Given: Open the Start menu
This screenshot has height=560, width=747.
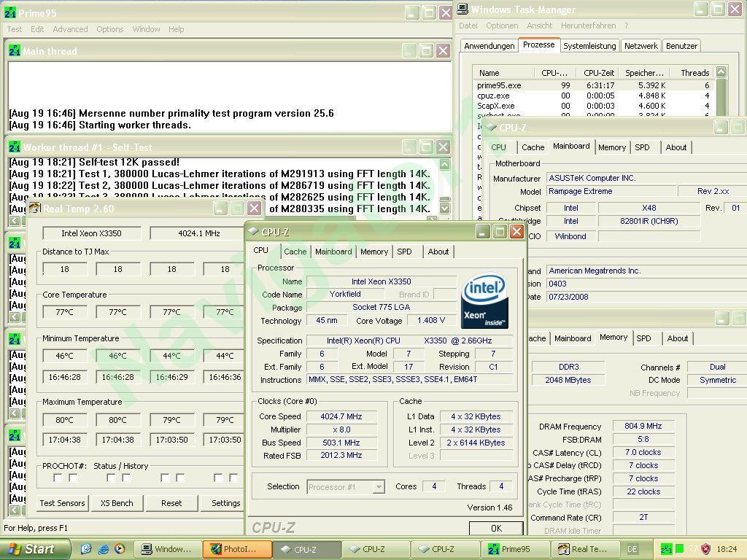Looking at the screenshot, I should point(34,549).
